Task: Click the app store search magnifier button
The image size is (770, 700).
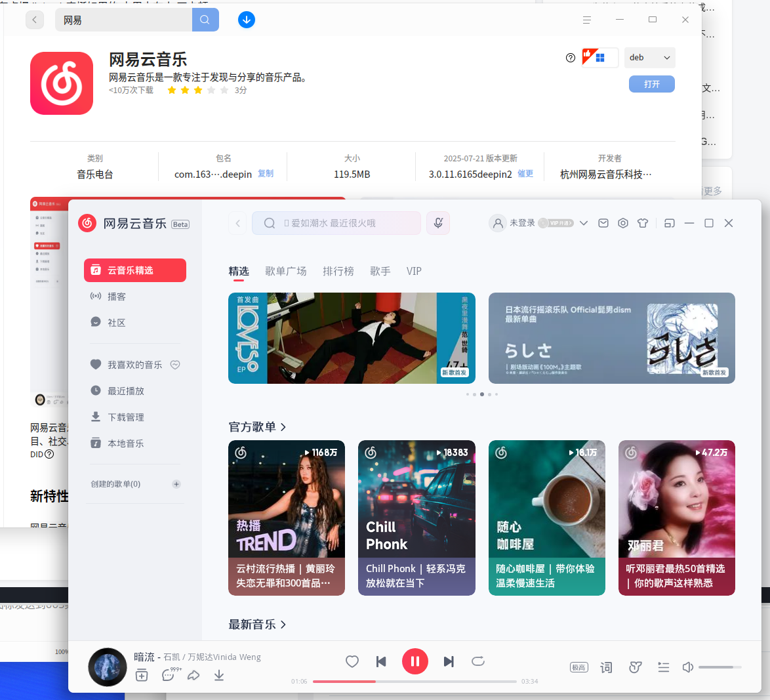Action: tap(205, 20)
